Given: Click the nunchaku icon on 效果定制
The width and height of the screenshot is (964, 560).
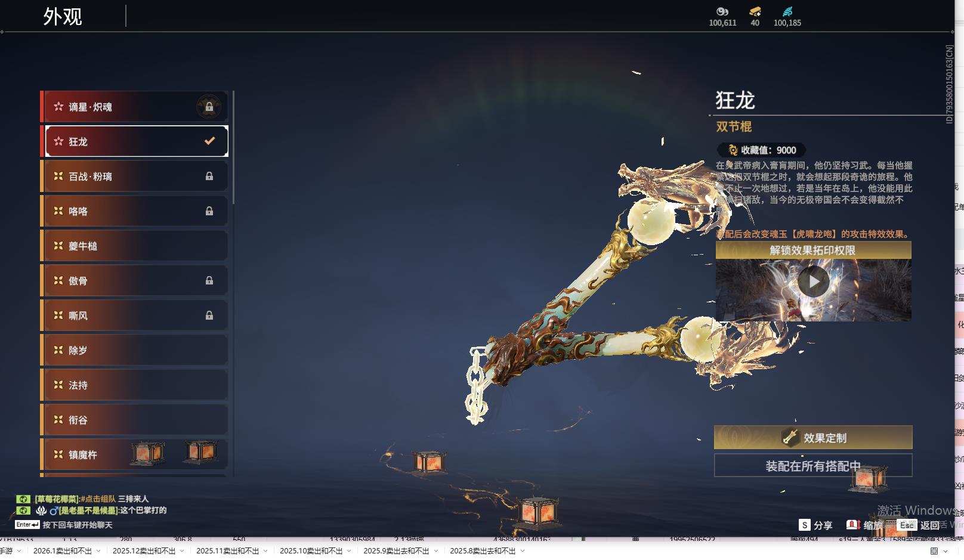Looking at the screenshot, I should (x=790, y=437).
